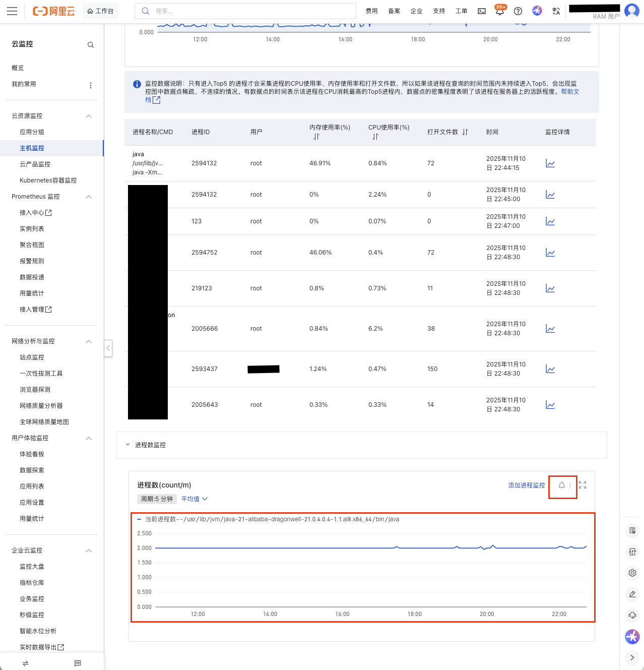Image resolution: width=644 pixels, height=670 pixels.
Task: Click the alarm bell icon on process count chart
Action: click(x=562, y=485)
